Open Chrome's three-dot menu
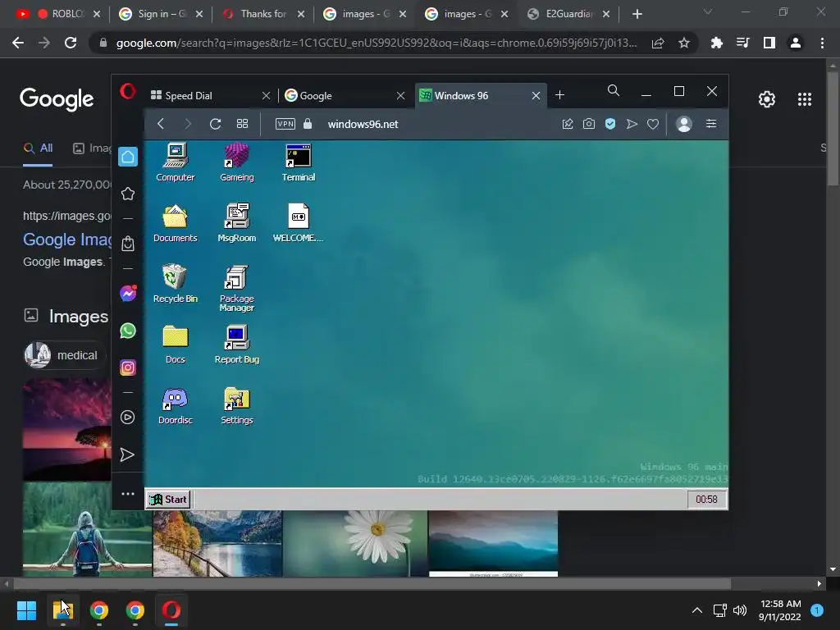This screenshot has height=630, width=840. 822,43
